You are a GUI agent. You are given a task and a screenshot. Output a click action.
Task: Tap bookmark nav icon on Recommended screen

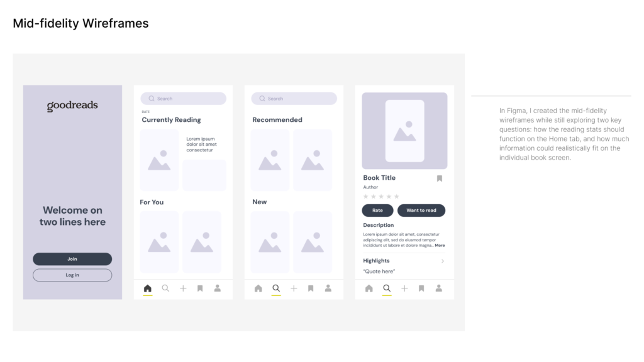(x=311, y=288)
